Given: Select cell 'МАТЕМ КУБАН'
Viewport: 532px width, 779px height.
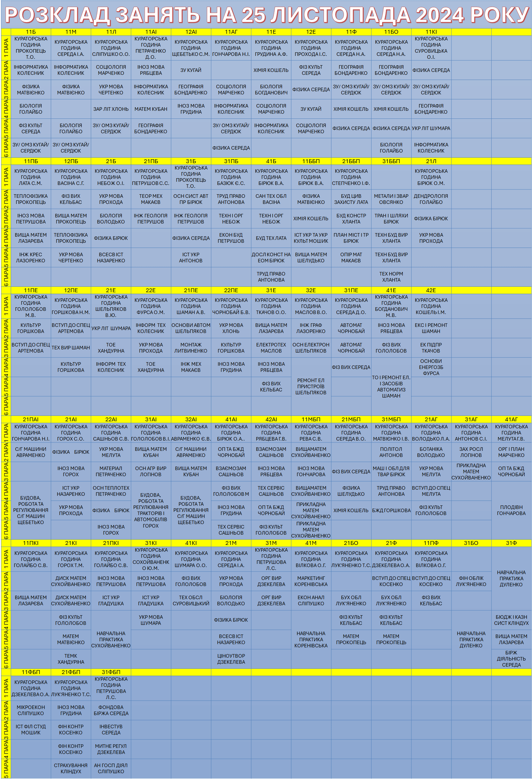Looking at the screenshot, I should (151, 109).
